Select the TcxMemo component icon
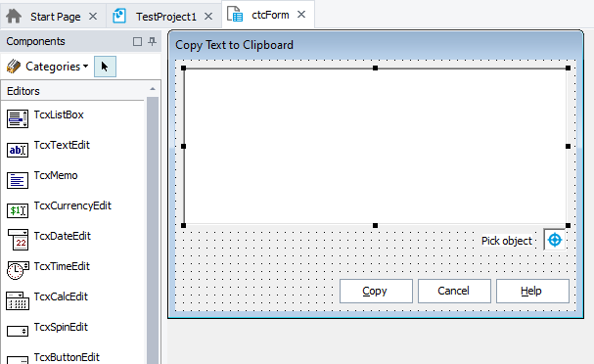594x364 pixels. [x=18, y=180]
